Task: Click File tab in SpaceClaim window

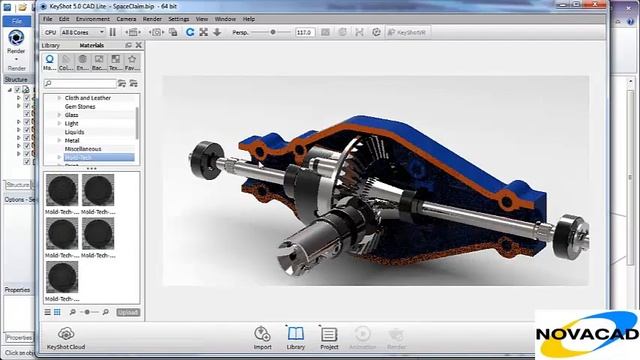Action: (x=17, y=21)
